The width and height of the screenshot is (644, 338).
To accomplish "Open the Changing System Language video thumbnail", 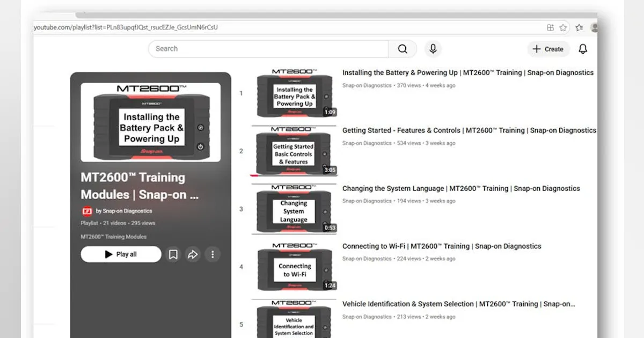I will coord(294,209).
